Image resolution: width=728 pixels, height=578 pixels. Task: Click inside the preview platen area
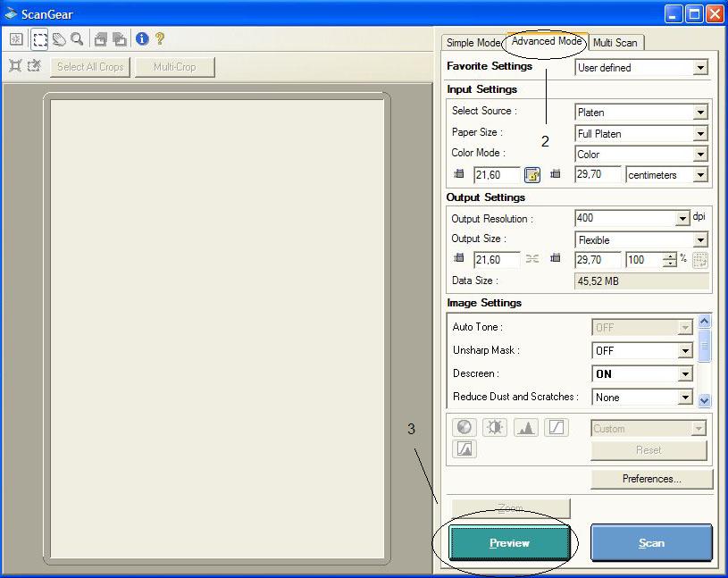[217, 329]
